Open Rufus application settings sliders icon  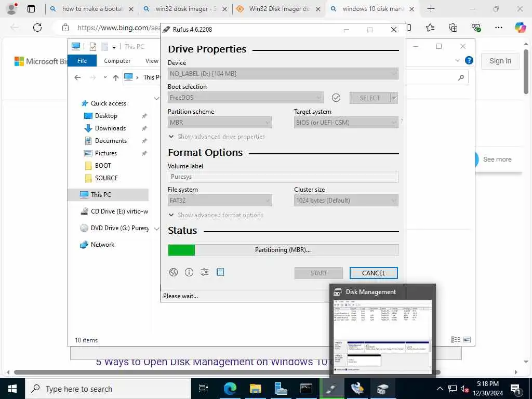pyautogui.click(x=205, y=272)
